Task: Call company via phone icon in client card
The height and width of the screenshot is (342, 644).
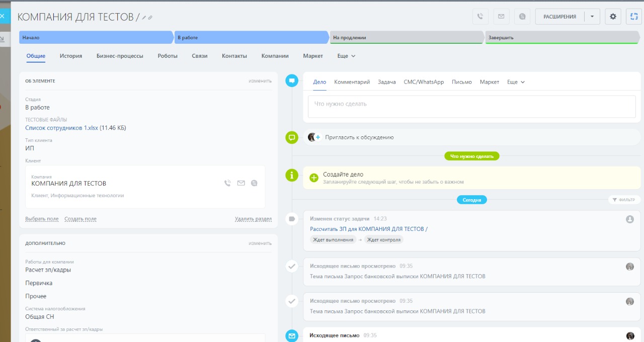Action: pyautogui.click(x=228, y=183)
